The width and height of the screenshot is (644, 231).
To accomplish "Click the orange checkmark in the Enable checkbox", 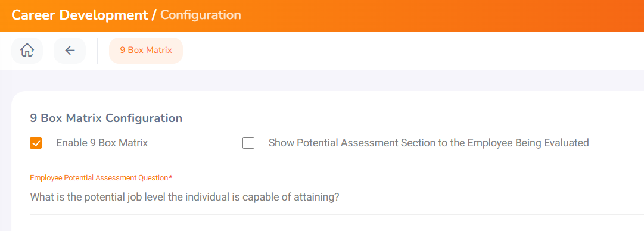I will (x=36, y=143).
